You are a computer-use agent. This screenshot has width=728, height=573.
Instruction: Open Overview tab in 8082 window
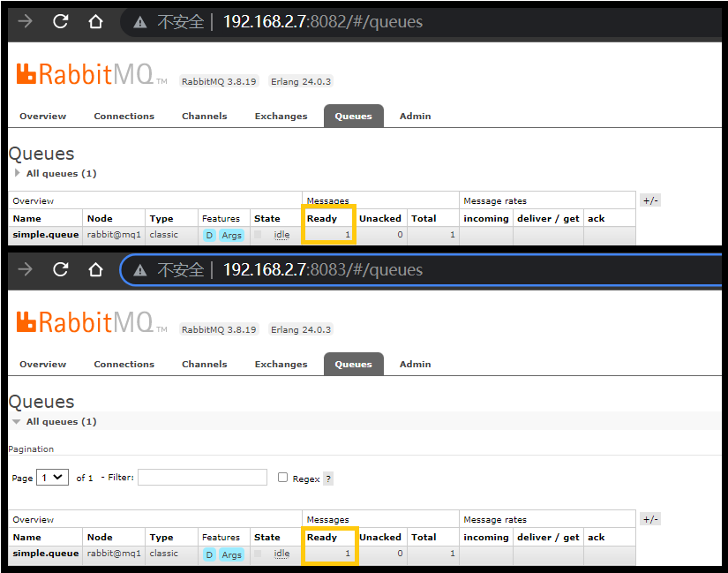click(x=42, y=117)
